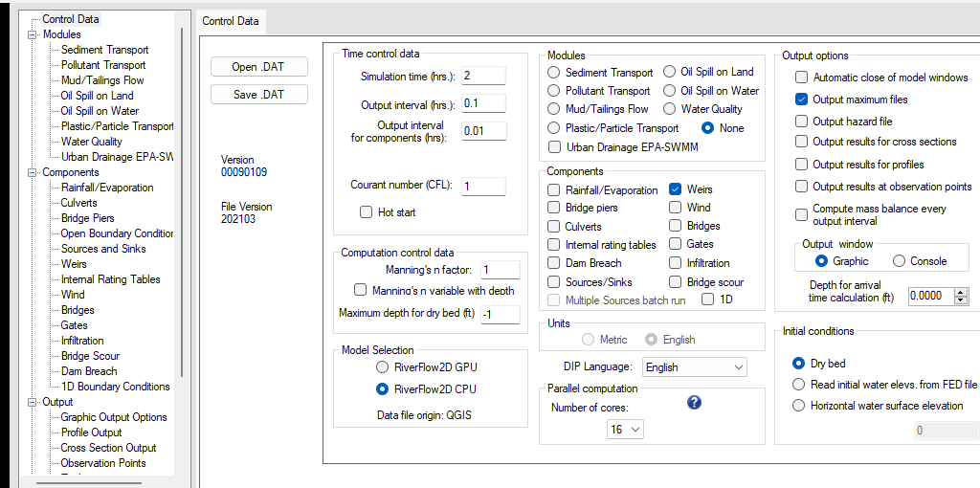Enable the Bridges component checkbox

point(675,226)
